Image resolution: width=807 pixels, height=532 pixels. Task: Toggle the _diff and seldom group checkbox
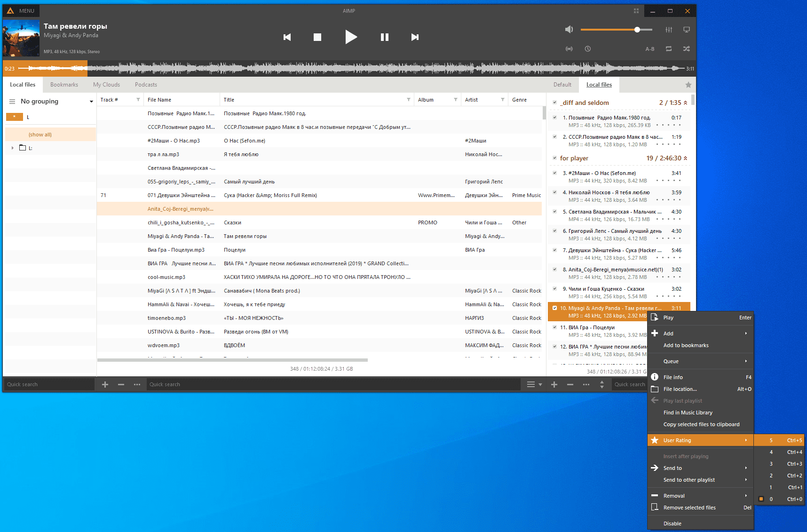coord(555,103)
